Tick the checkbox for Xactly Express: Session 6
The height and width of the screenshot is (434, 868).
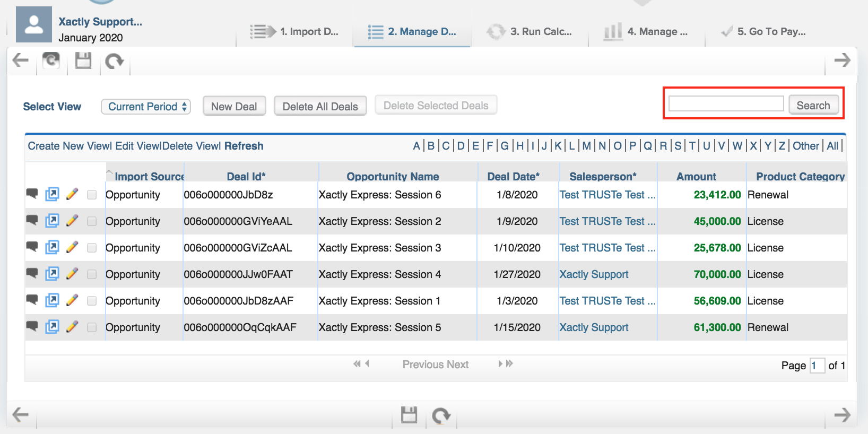(92, 195)
